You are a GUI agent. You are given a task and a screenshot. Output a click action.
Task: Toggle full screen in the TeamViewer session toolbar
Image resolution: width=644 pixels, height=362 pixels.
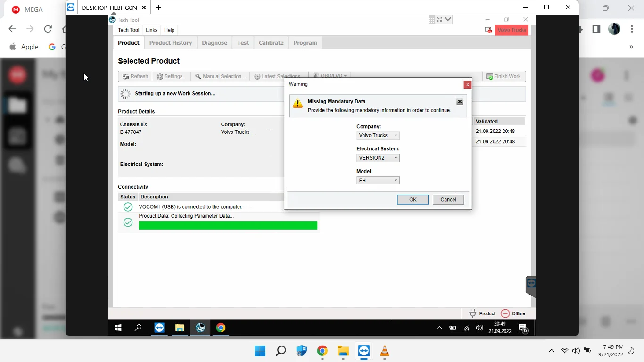click(439, 19)
